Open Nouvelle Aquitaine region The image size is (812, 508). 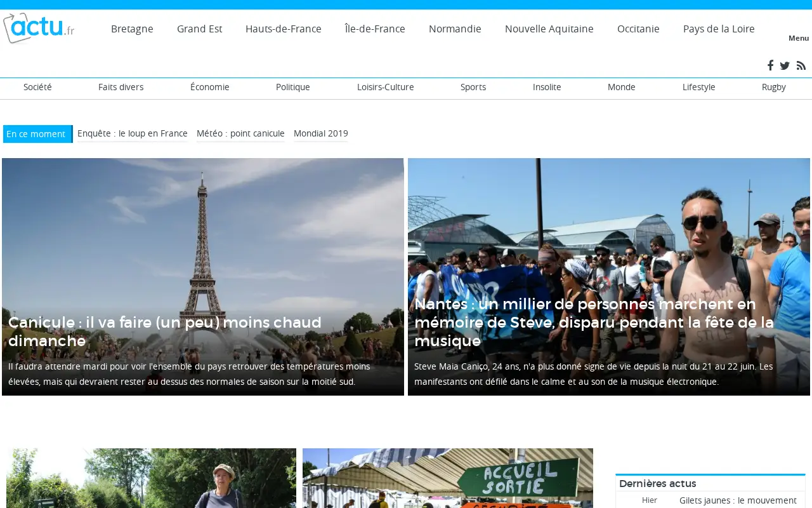click(x=549, y=29)
